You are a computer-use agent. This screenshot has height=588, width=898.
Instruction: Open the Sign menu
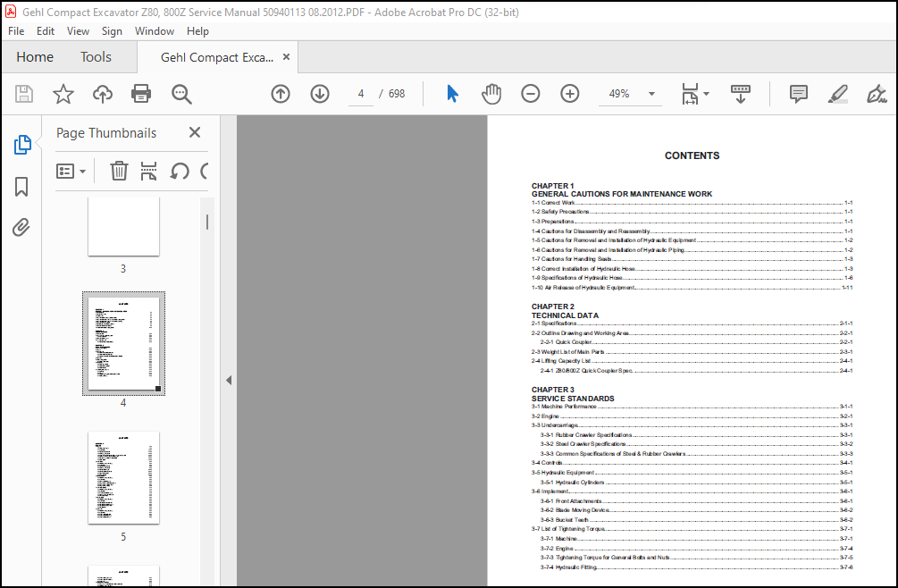tap(112, 31)
